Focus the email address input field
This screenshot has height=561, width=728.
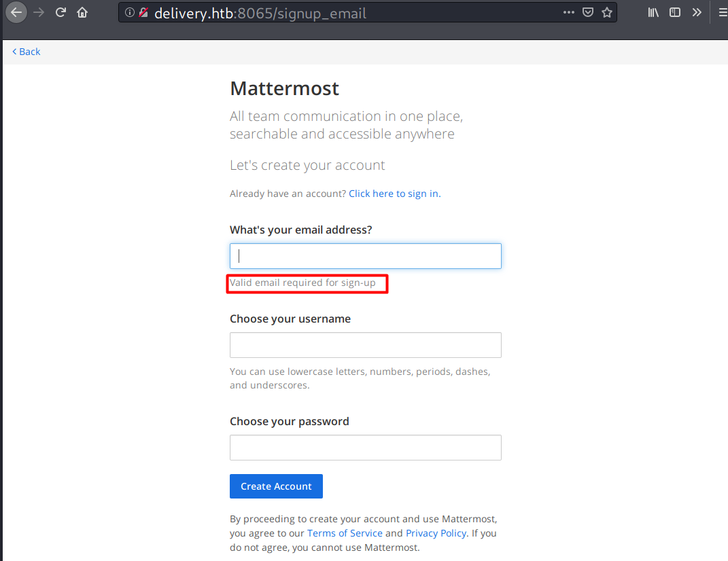pos(366,256)
